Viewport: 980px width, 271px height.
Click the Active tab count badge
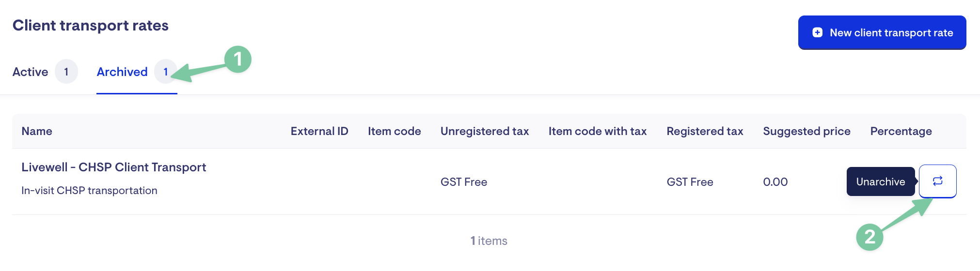pos(66,72)
